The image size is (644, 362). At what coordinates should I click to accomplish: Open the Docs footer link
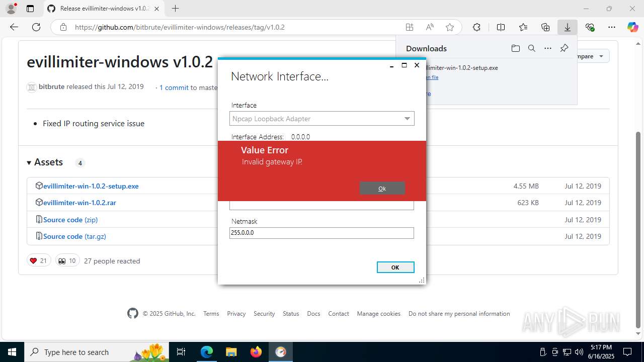[x=313, y=314]
